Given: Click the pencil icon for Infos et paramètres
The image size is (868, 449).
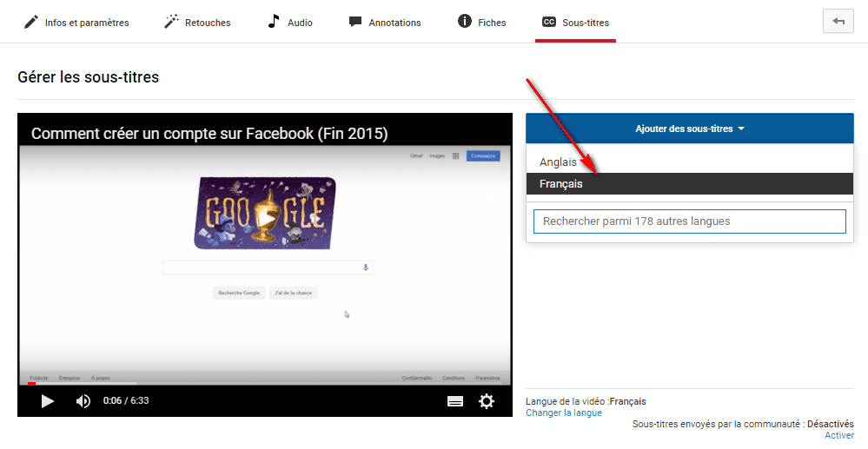Looking at the screenshot, I should pos(31,22).
